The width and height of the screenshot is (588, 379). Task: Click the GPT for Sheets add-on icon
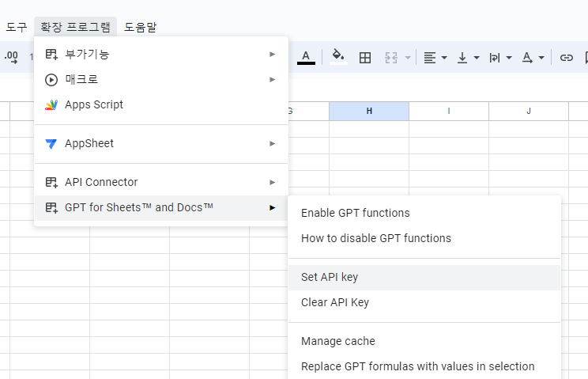pos(51,207)
